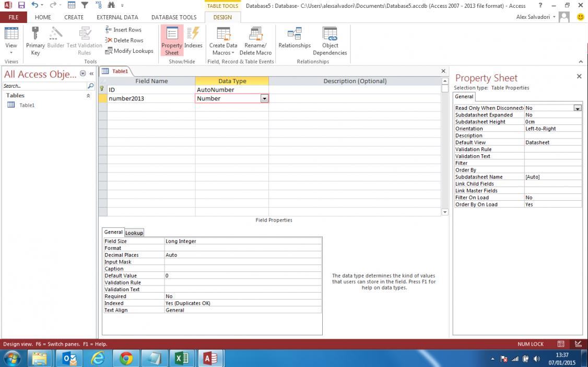Click the Default View Datasheet value

(553, 143)
